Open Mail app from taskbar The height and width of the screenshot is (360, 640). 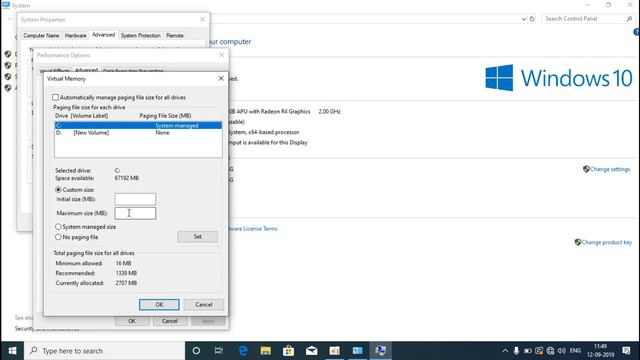(x=311, y=351)
